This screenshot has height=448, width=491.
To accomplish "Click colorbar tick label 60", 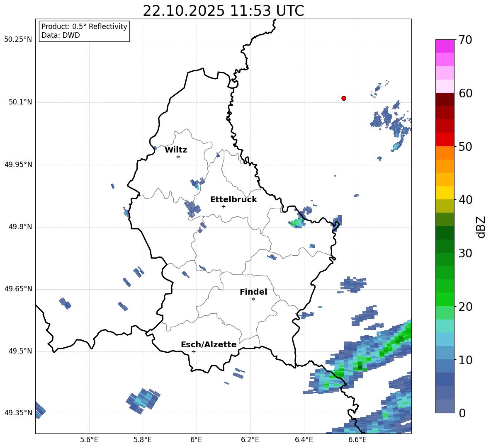I will point(465,93).
